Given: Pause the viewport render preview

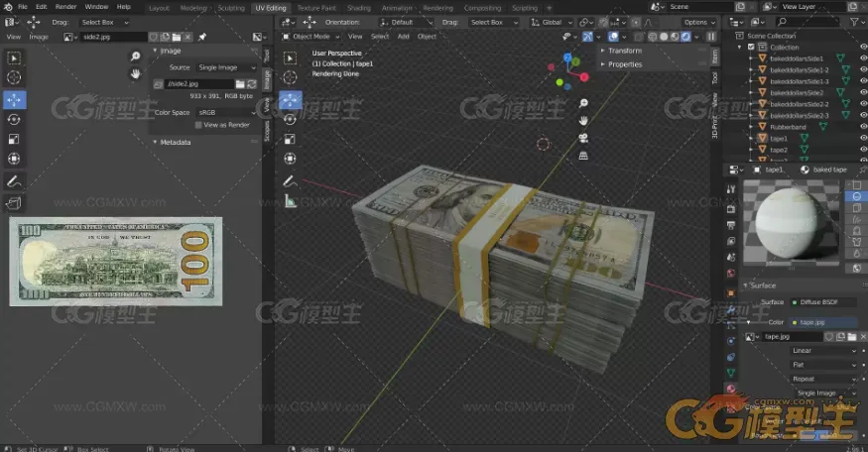Looking at the screenshot, I should (711, 37).
